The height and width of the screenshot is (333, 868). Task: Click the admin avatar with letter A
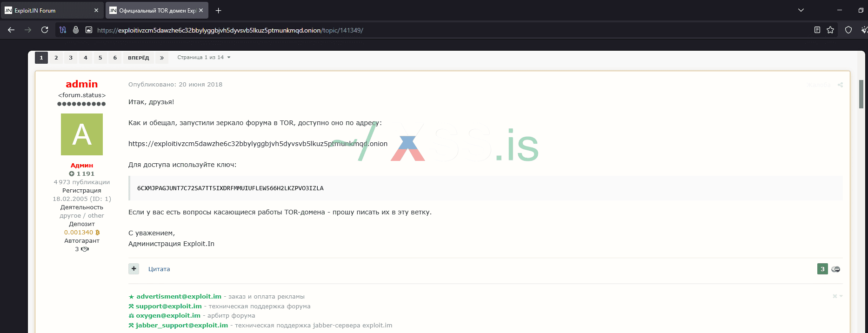(x=82, y=134)
